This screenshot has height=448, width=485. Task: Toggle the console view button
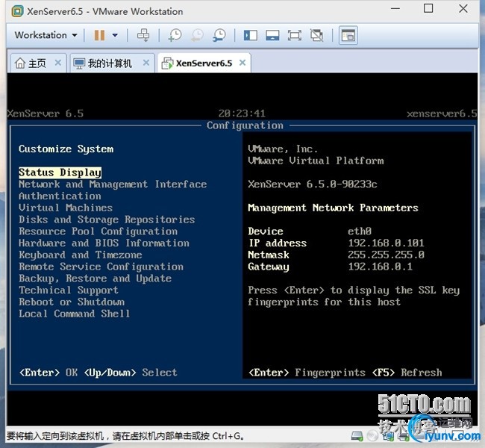coord(348,35)
